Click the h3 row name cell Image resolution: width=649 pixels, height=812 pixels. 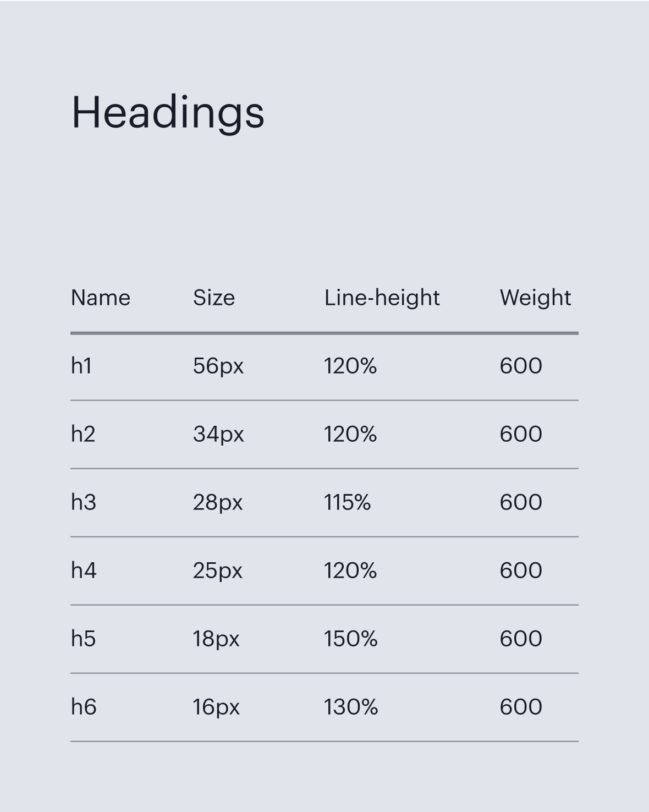pos(84,502)
